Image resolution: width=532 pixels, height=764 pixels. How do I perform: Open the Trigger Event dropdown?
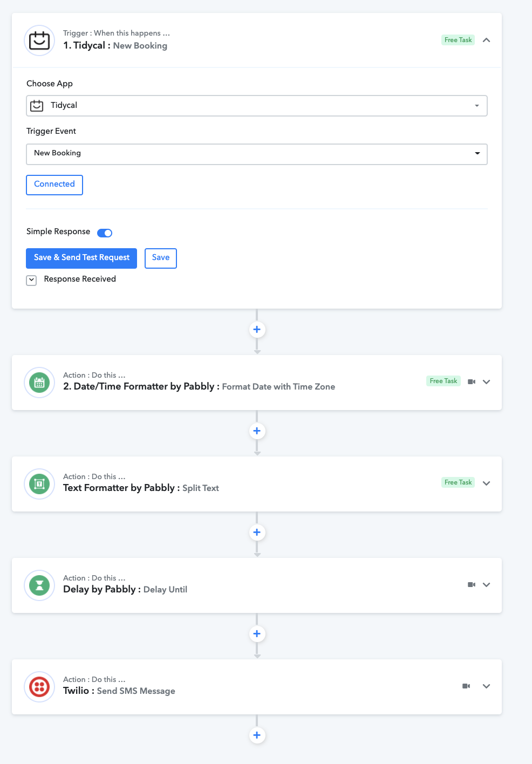[x=257, y=154]
